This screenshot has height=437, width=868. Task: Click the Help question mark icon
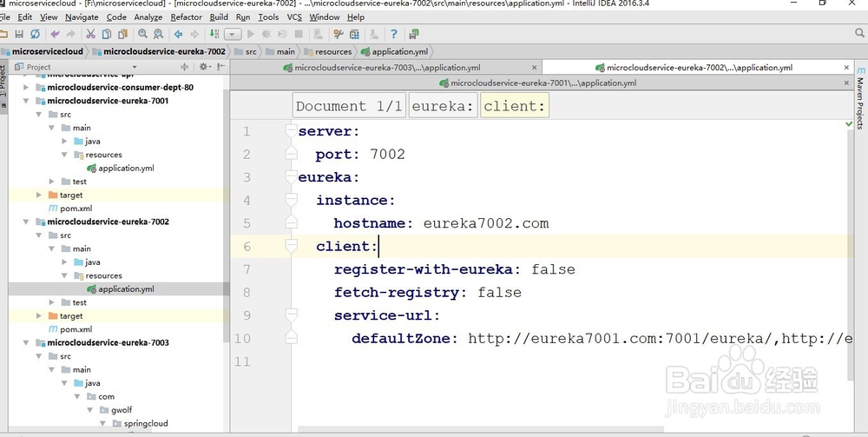tap(393, 35)
